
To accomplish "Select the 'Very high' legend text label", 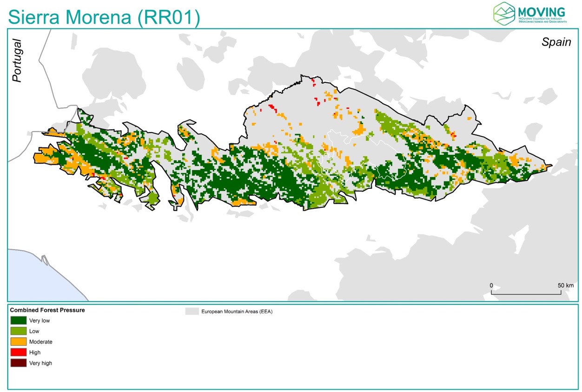I will (41, 364).
